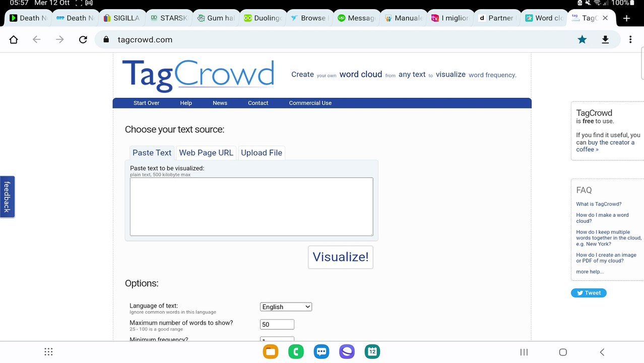644x363 pixels.
Task: Switch to the Manuale tab
Action: tap(403, 18)
